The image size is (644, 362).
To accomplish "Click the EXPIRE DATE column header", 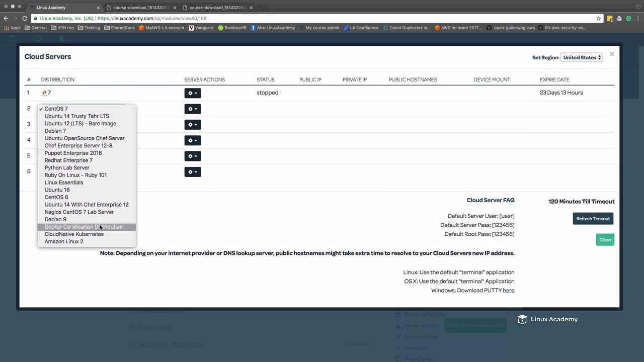I will point(554,79).
